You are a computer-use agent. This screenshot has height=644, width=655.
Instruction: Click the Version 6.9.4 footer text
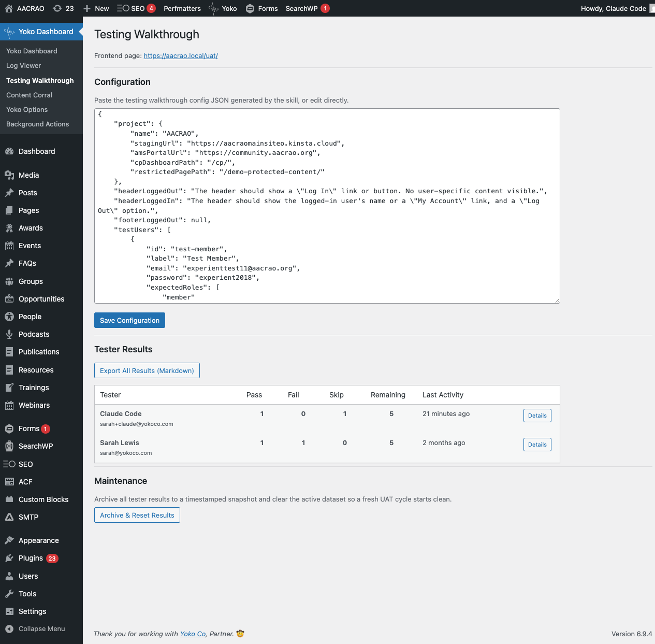(x=632, y=634)
